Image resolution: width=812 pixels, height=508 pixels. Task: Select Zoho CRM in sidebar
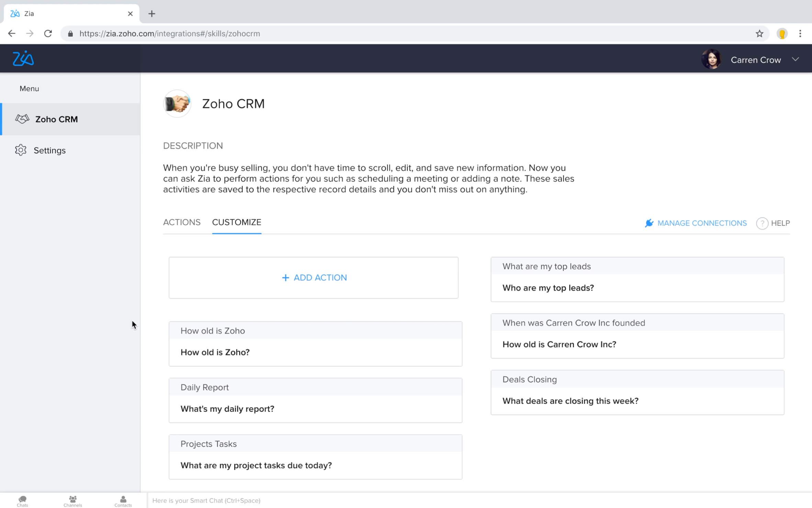pyautogui.click(x=56, y=119)
